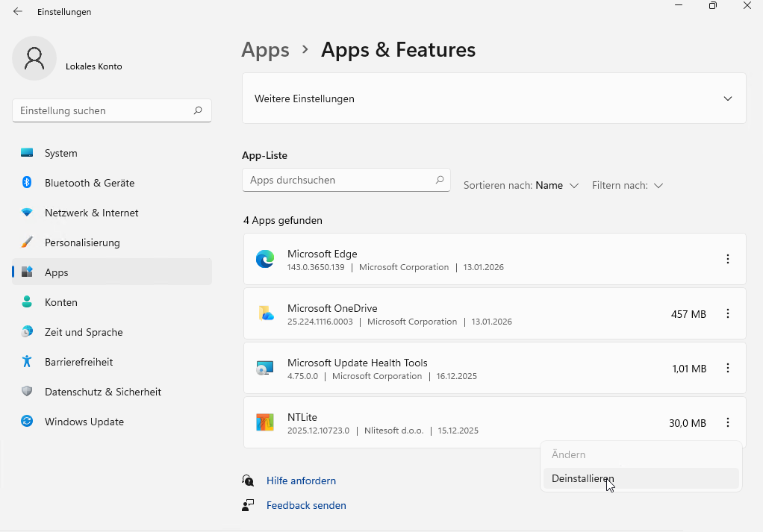This screenshot has height=532, width=763.
Task: Open the three-dot menu for Microsoft Edge
Action: click(x=727, y=259)
